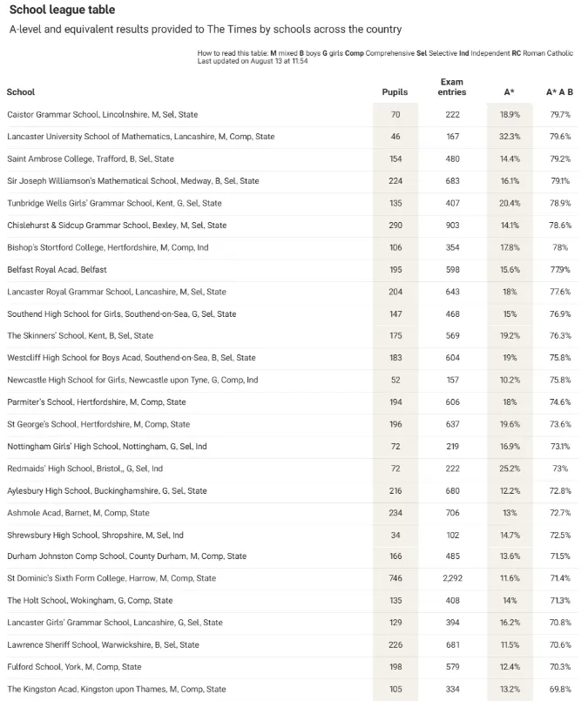Click Fulford School, York entry

pyautogui.click(x=74, y=667)
